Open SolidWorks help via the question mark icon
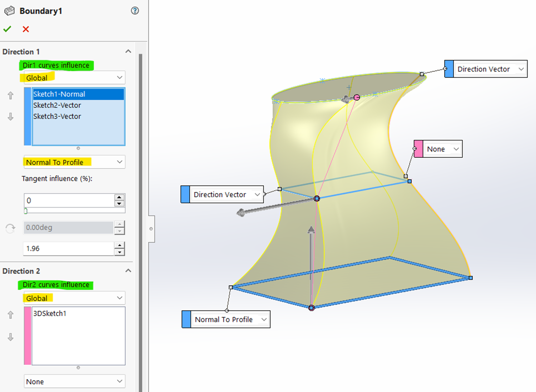This screenshot has height=392, width=536. pyautogui.click(x=135, y=11)
